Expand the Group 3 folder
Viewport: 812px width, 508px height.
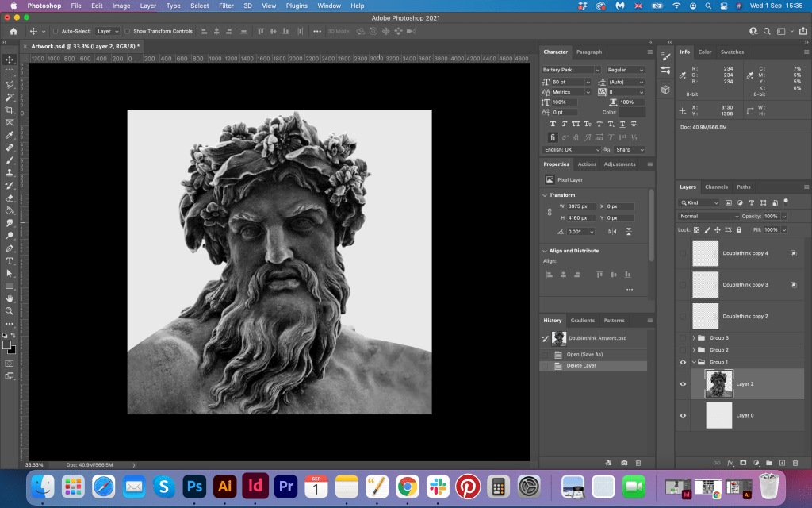[x=694, y=338]
